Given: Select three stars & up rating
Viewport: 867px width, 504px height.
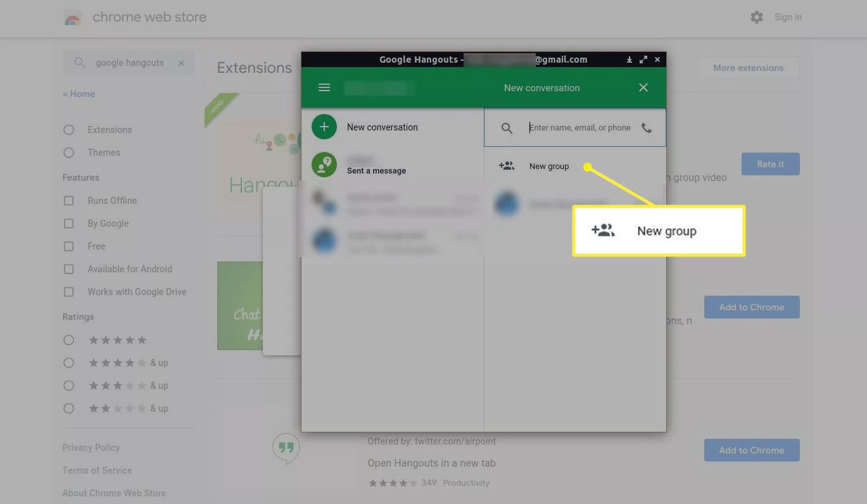Looking at the screenshot, I should (69, 386).
